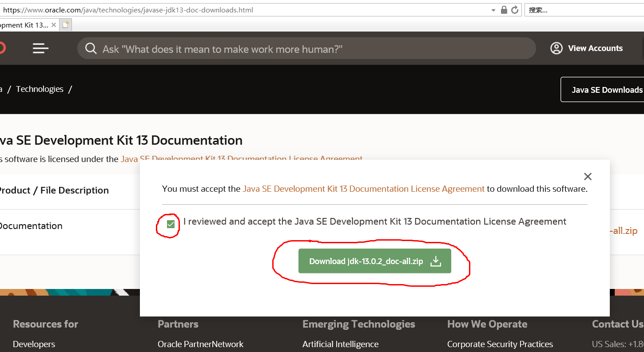
Task: Click the Oracle logo
Action: pos(2,48)
